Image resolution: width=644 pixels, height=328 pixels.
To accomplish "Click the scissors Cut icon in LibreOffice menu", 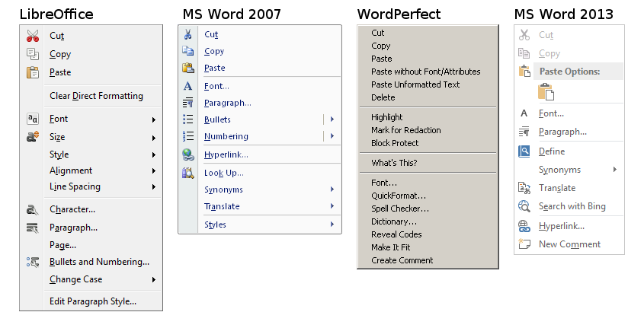I will click(x=32, y=36).
